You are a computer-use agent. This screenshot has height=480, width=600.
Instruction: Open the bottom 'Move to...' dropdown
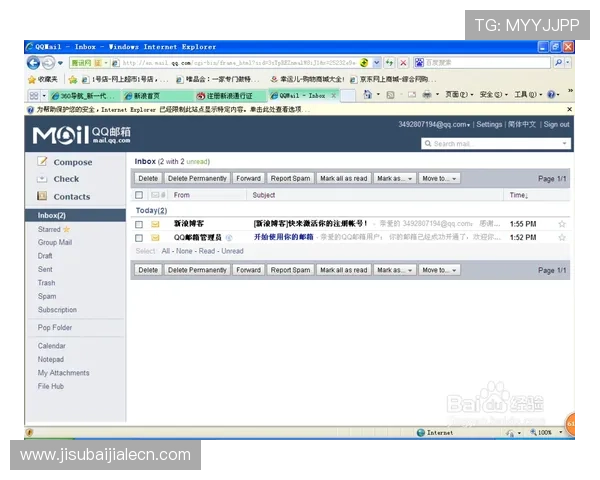click(x=438, y=270)
